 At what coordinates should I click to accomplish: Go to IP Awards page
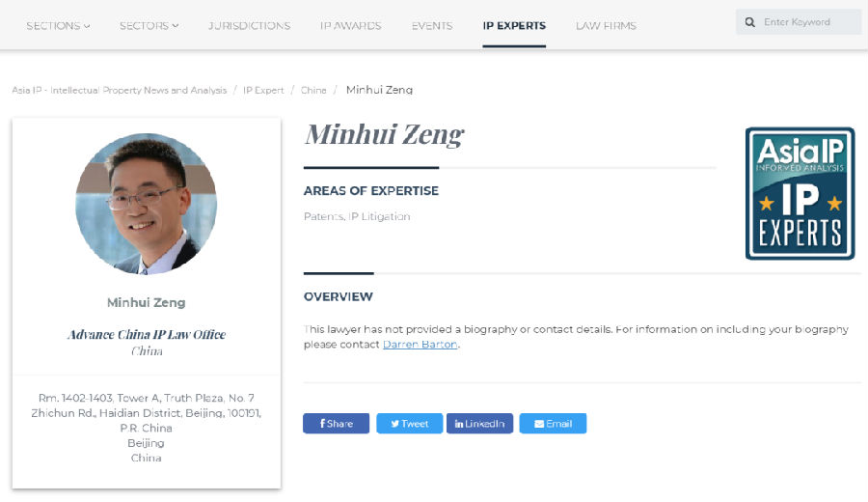tap(350, 25)
